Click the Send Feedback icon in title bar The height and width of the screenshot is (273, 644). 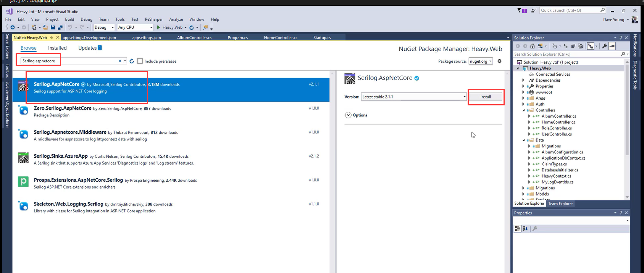point(533,10)
